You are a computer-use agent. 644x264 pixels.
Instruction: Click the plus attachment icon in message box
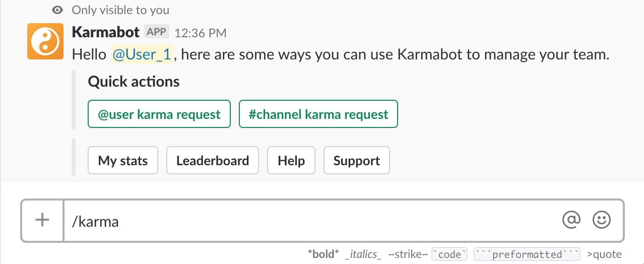point(42,220)
